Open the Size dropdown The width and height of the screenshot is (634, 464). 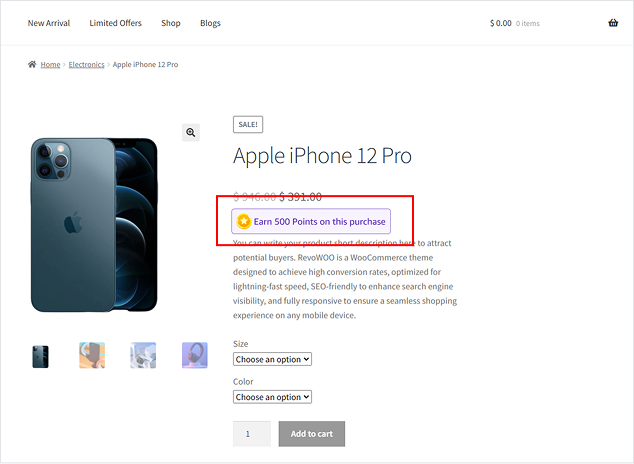point(272,359)
